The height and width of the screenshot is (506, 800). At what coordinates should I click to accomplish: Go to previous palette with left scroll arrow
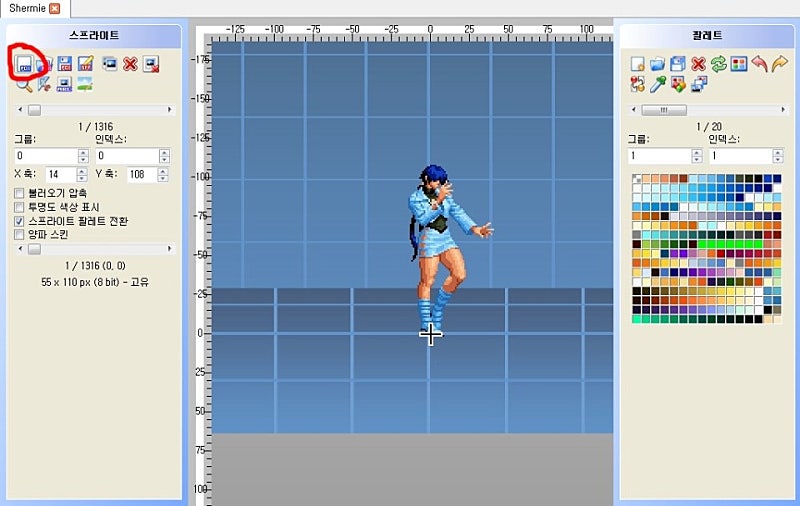click(634, 110)
